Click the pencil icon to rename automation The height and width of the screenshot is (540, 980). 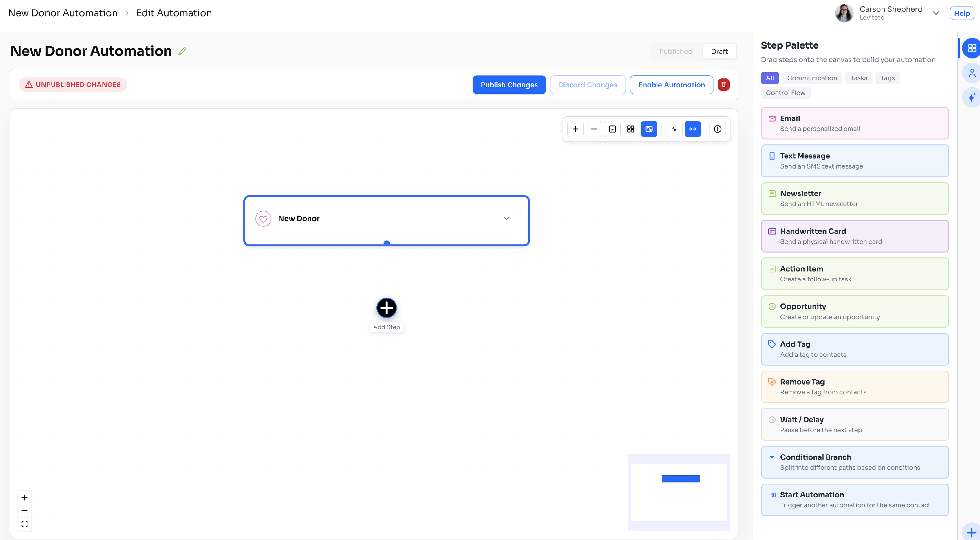[x=182, y=51]
